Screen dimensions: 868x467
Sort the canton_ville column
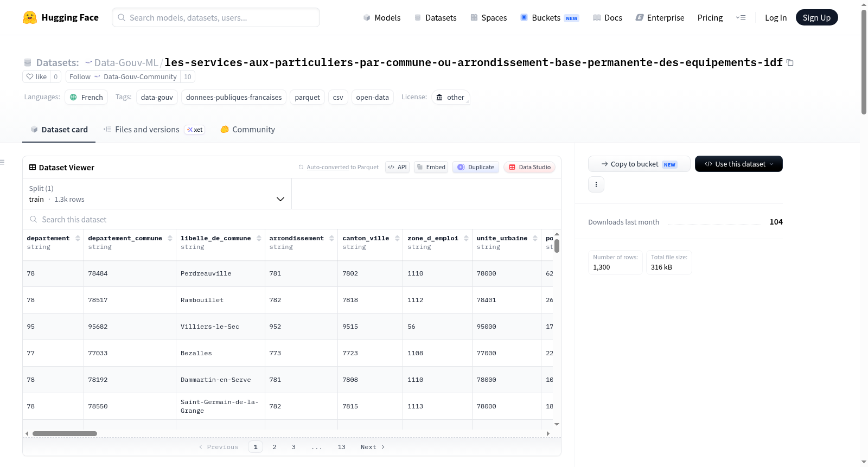(397, 238)
